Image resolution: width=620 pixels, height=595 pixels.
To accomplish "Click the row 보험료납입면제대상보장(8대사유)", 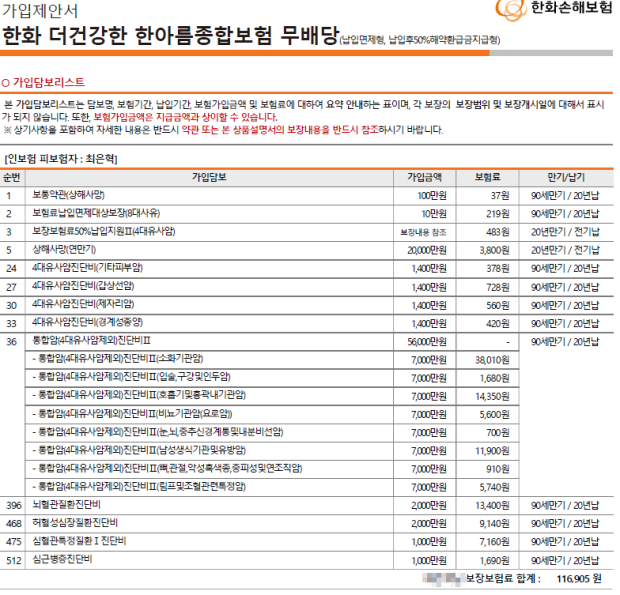I will 307,214.
